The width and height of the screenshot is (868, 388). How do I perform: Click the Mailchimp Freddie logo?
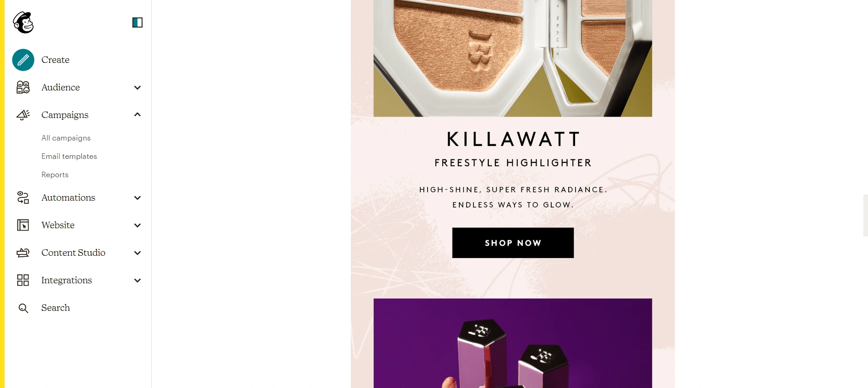pyautogui.click(x=23, y=22)
